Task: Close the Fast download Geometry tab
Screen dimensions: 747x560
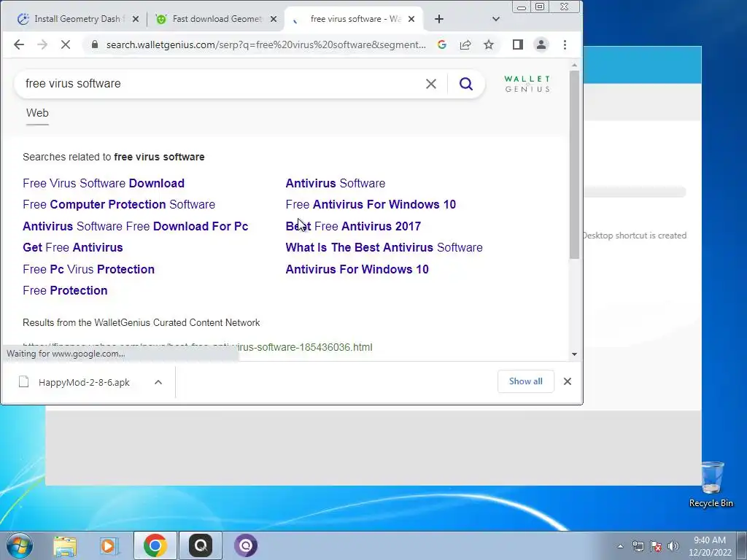Action: click(x=274, y=19)
